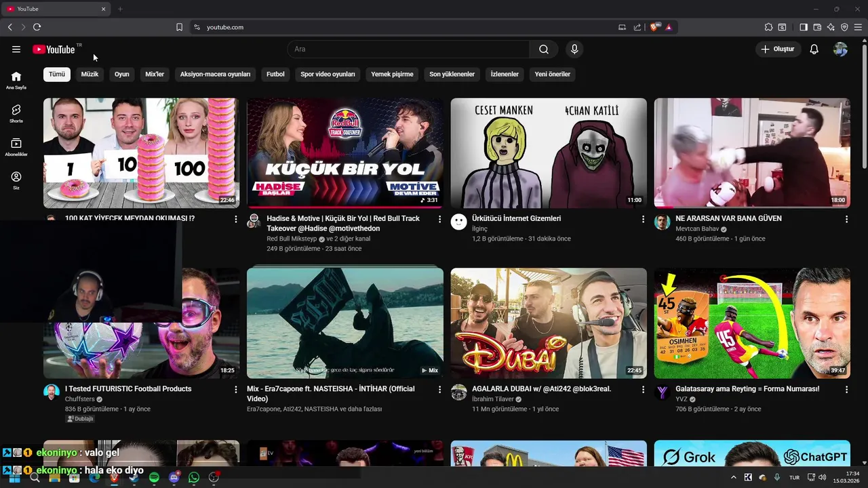Expand hidden system tray icons chevron
The width and height of the screenshot is (868, 488).
coord(733,478)
